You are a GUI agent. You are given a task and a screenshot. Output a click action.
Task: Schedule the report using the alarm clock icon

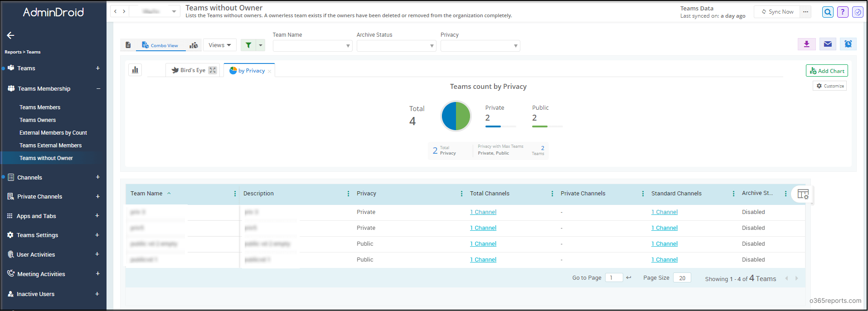coord(848,44)
